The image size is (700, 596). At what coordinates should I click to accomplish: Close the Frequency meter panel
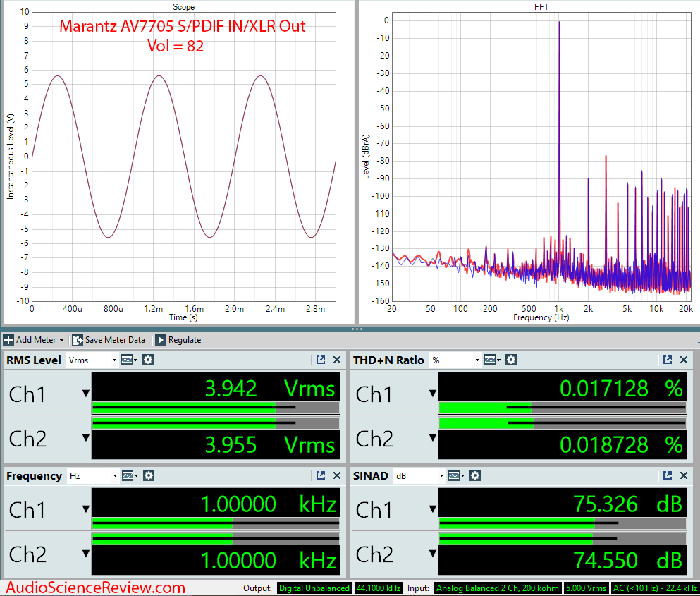coord(337,476)
